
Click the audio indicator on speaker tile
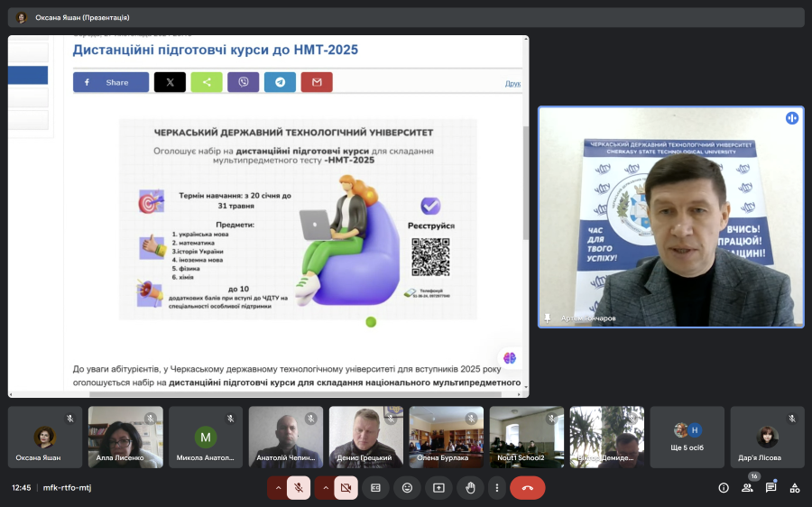792,118
